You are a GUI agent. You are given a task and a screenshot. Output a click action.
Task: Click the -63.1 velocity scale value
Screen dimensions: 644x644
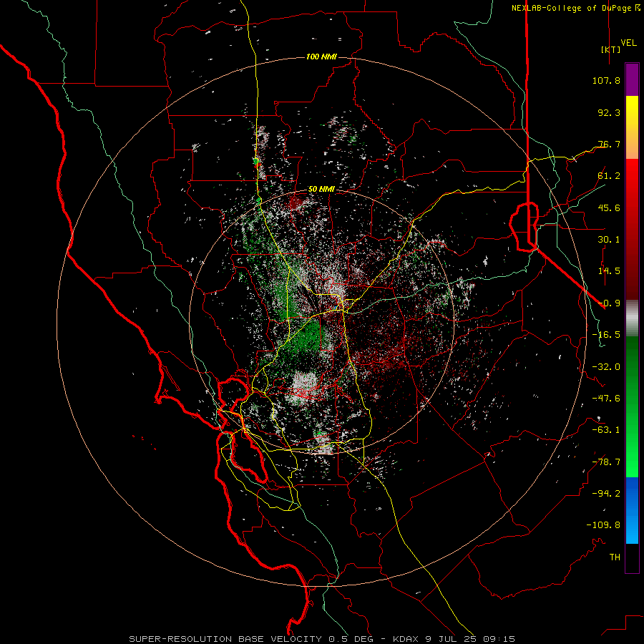pyautogui.click(x=606, y=430)
